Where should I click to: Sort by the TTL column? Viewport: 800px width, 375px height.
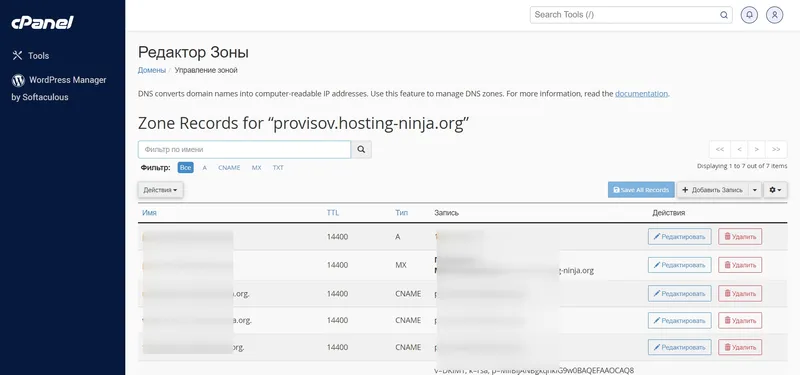333,213
